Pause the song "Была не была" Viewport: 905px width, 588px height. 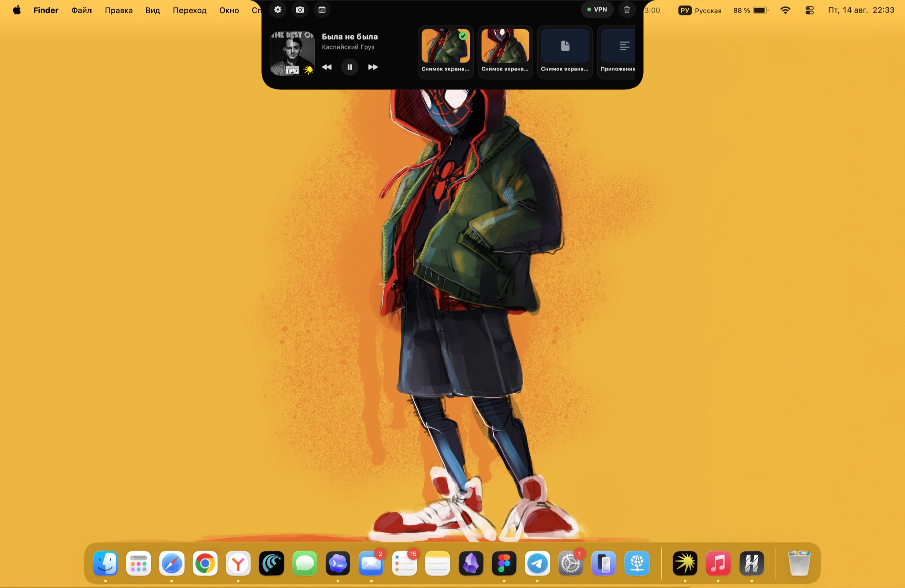[350, 67]
